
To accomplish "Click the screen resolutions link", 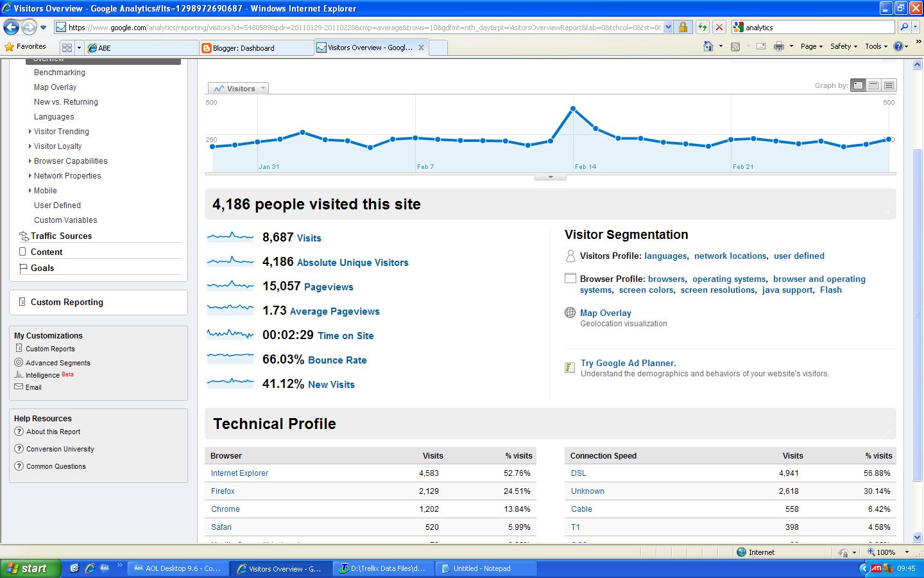I will (x=717, y=290).
